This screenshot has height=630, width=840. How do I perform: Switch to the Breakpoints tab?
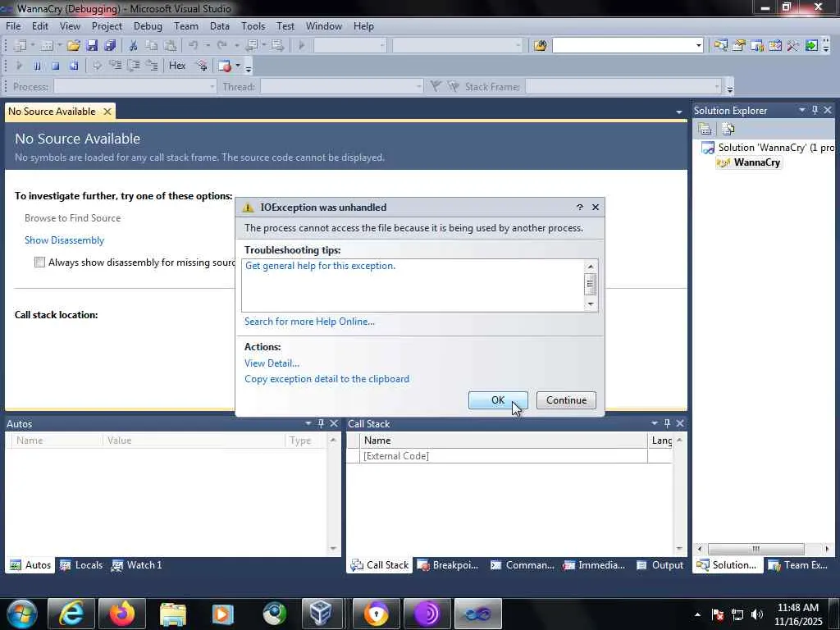448,564
